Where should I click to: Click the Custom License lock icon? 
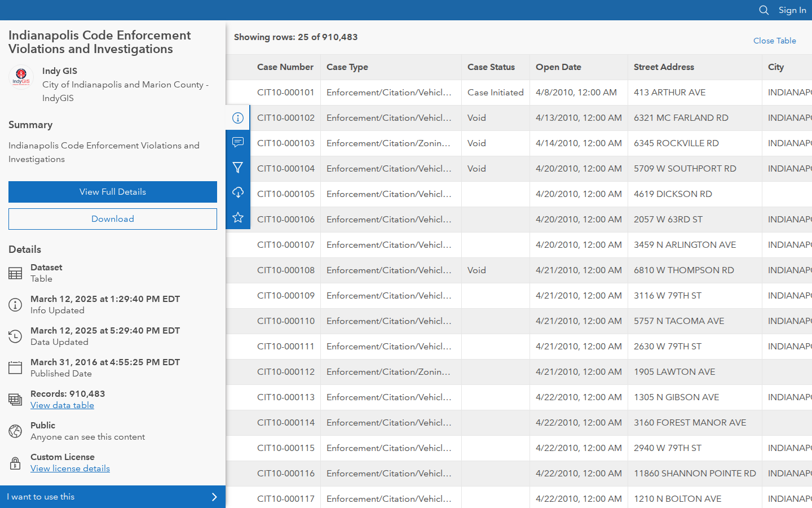[x=15, y=463]
